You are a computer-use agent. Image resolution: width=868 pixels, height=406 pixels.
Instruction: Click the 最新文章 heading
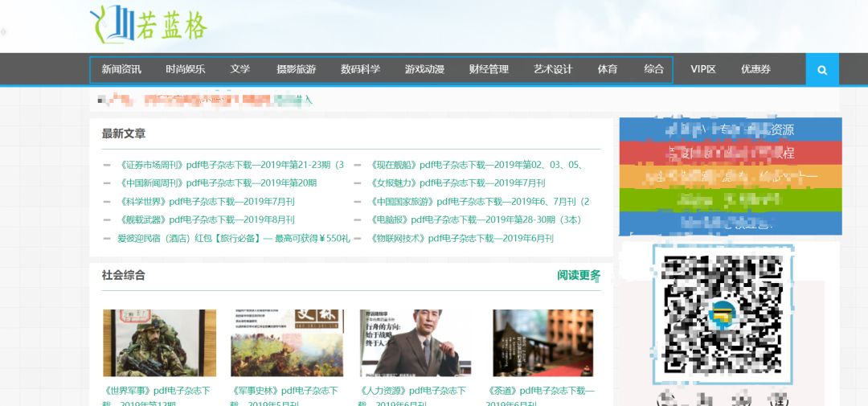click(x=124, y=133)
